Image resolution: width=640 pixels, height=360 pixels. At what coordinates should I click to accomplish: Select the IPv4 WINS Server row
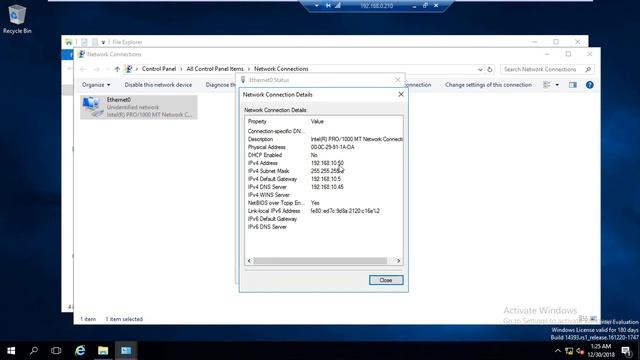click(324, 195)
